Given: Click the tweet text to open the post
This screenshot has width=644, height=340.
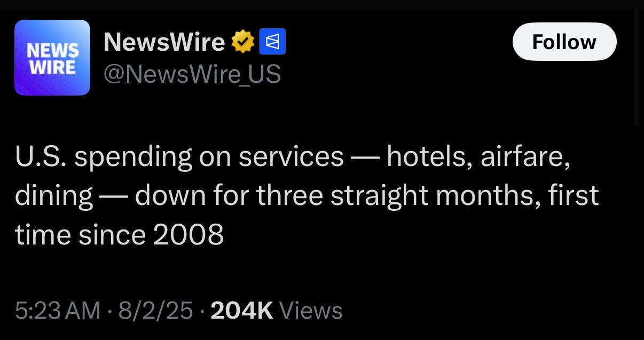Looking at the screenshot, I should click(x=307, y=195).
